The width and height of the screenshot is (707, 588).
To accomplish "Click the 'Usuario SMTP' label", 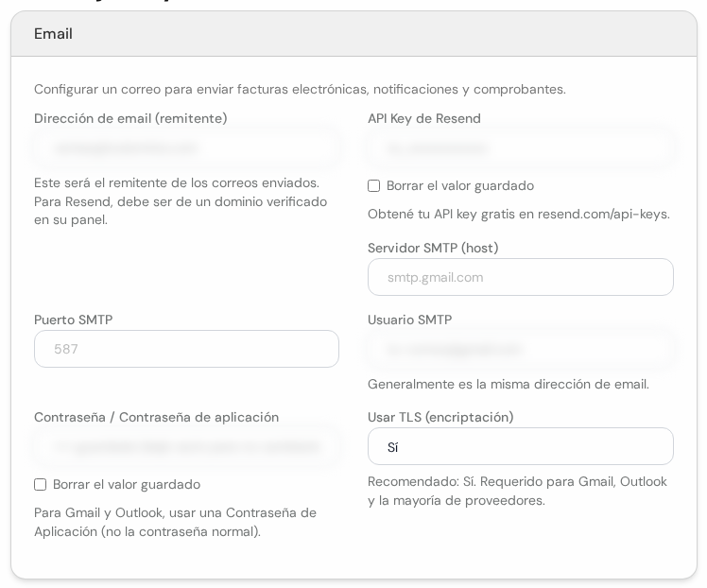I will [410, 320].
